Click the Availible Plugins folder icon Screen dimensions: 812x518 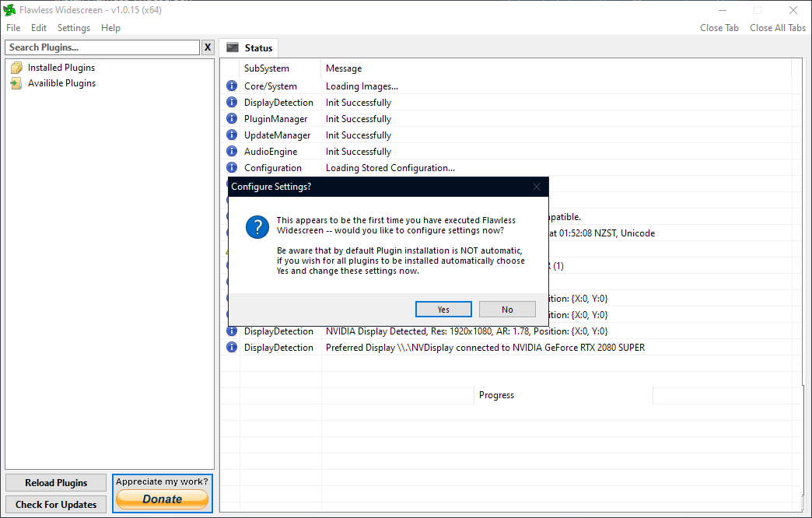16,83
